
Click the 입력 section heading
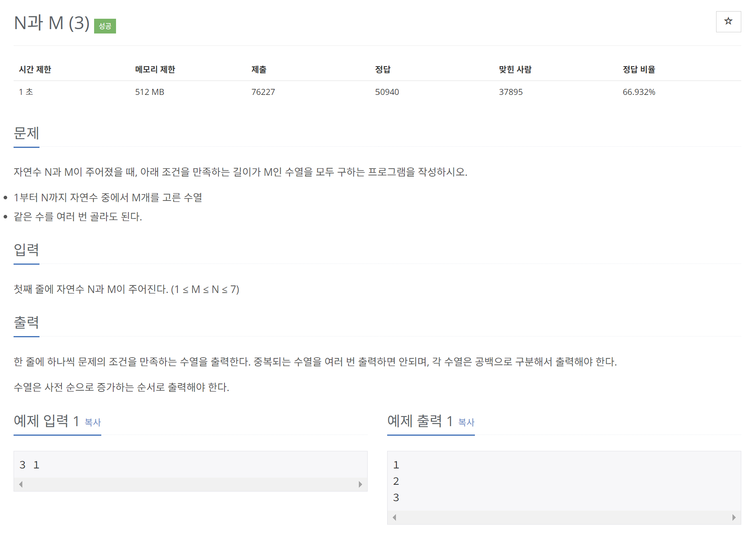tap(26, 250)
